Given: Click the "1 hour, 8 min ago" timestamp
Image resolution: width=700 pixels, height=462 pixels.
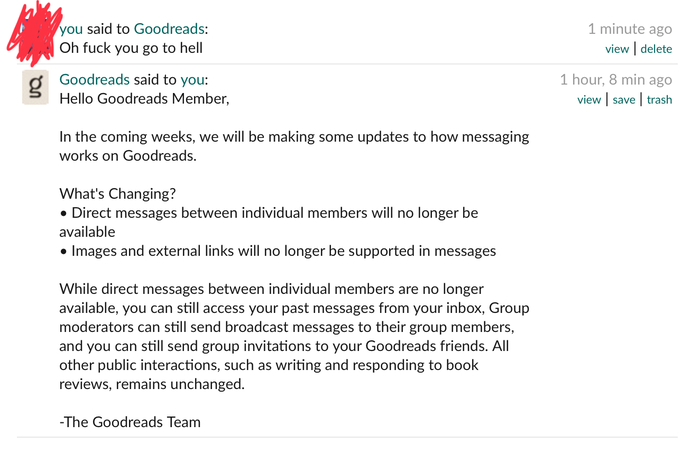Looking at the screenshot, I should (615, 79).
